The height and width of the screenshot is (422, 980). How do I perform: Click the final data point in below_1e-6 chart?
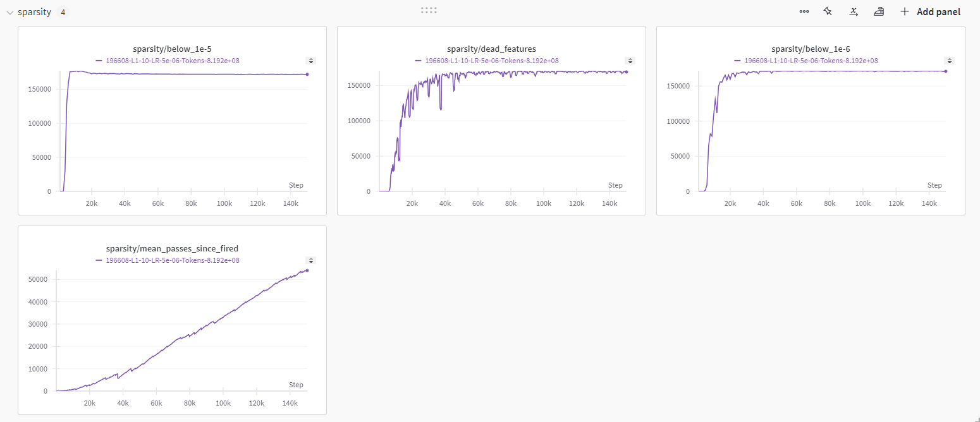[946, 71]
